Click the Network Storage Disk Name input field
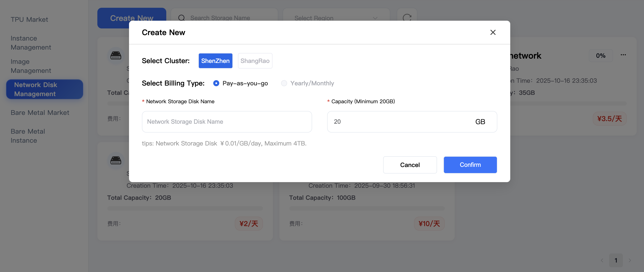This screenshot has height=272, width=644. tap(227, 122)
